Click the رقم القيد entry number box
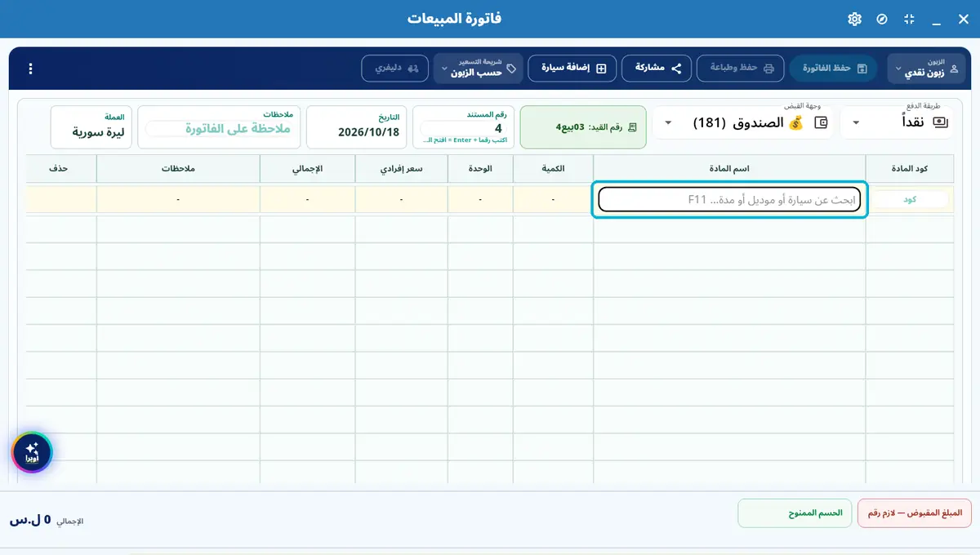This screenshot has height=555, width=980. 583,127
